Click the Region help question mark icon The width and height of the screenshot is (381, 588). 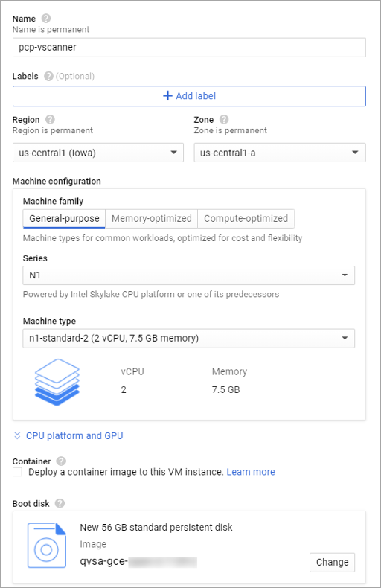(50, 119)
